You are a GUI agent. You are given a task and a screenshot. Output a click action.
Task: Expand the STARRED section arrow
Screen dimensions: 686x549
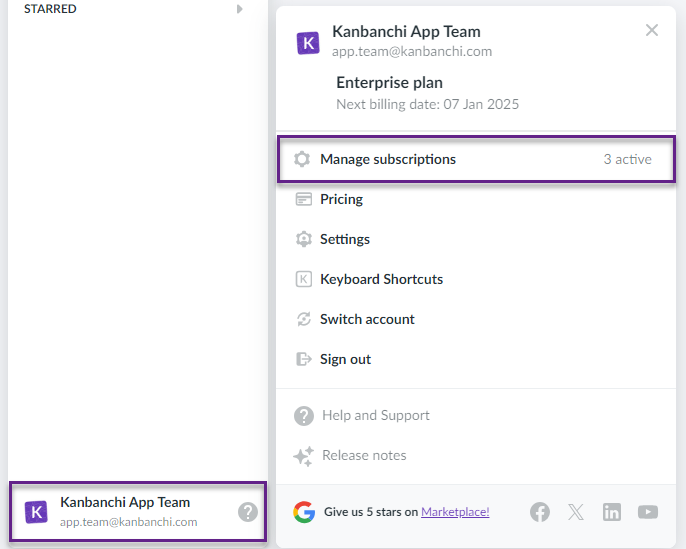click(x=239, y=9)
